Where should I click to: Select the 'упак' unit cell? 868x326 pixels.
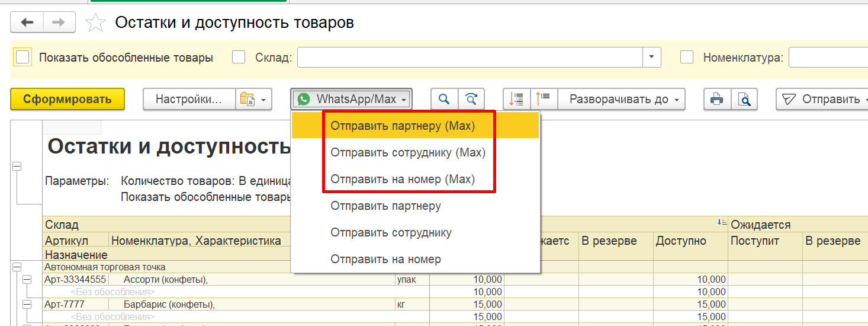tap(412, 280)
